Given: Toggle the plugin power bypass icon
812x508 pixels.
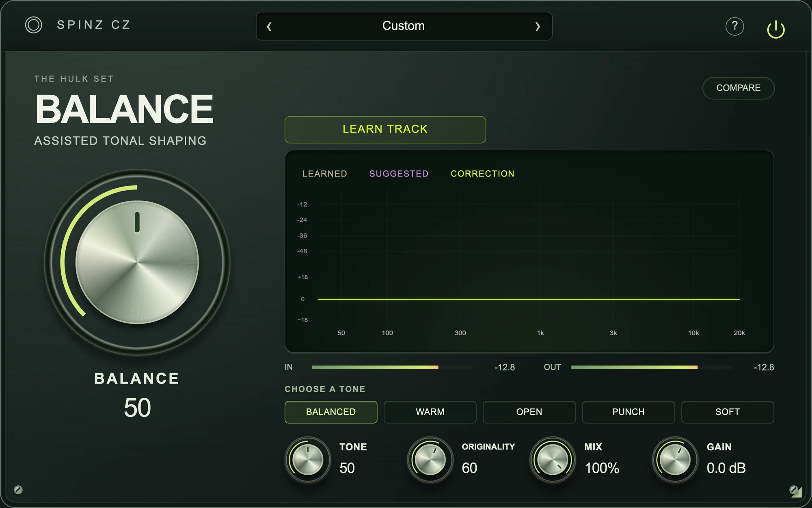Looking at the screenshot, I should pyautogui.click(x=775, y=29).
